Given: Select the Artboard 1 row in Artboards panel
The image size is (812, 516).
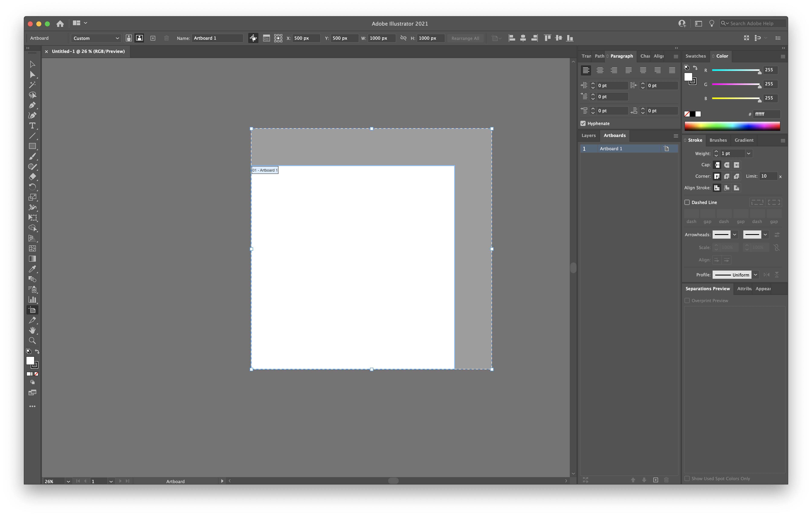Looking at the screenshot, I should (x=629, y=149).
